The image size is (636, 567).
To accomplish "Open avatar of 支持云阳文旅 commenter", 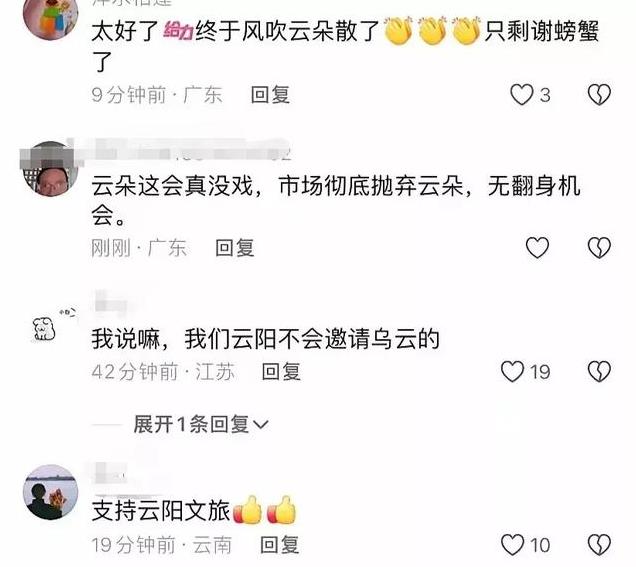I will click(50, 492).
